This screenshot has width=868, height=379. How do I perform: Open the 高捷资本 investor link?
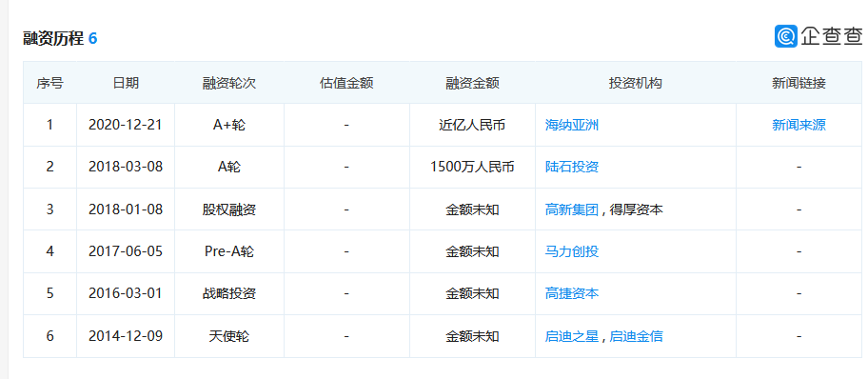point(572,293)
